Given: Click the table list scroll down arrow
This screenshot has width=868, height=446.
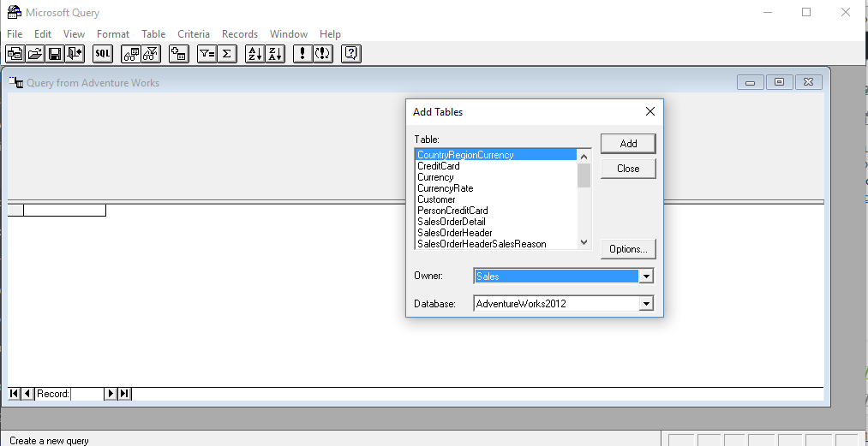Looking at the screenshot, I should pos(584,241).
